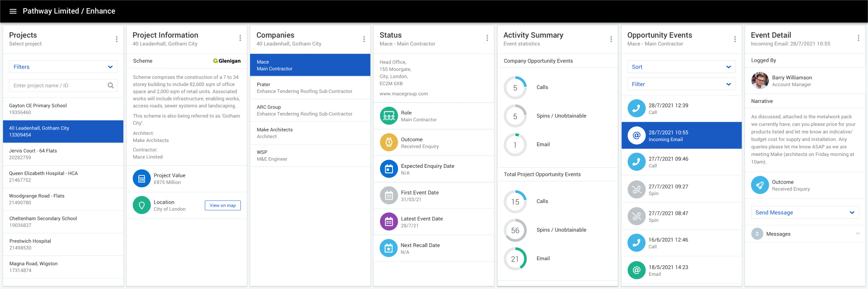Open Activity Summary panel kebab menu
This screenshot has height=289, width=868.
point(611,39)
